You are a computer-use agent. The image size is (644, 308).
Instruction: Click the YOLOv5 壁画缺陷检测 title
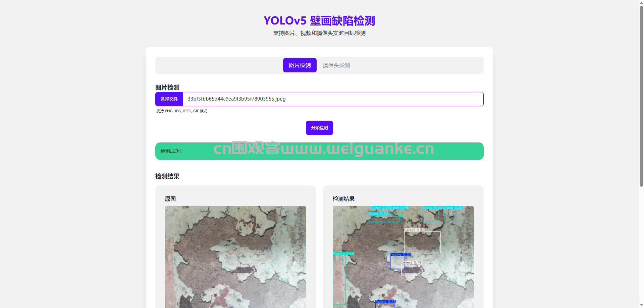[x=319, y=21]
